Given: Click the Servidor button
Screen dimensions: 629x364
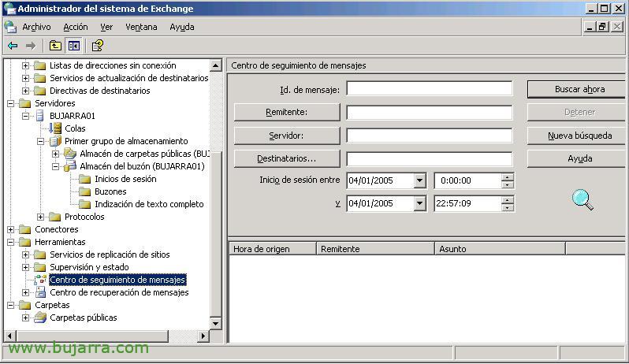Looking at the screenshot, I should [287, 136].
